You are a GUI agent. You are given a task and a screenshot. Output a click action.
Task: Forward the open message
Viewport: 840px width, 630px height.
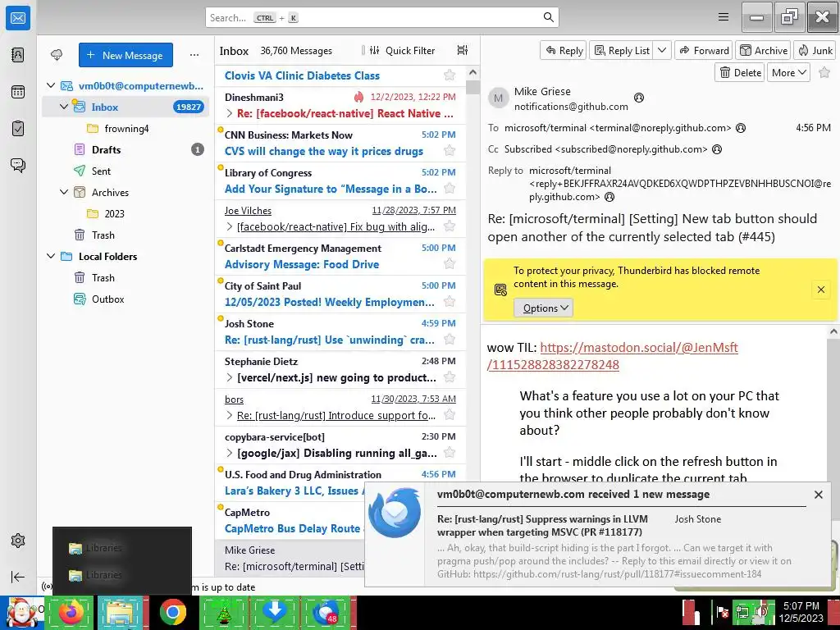pos(704,50)
